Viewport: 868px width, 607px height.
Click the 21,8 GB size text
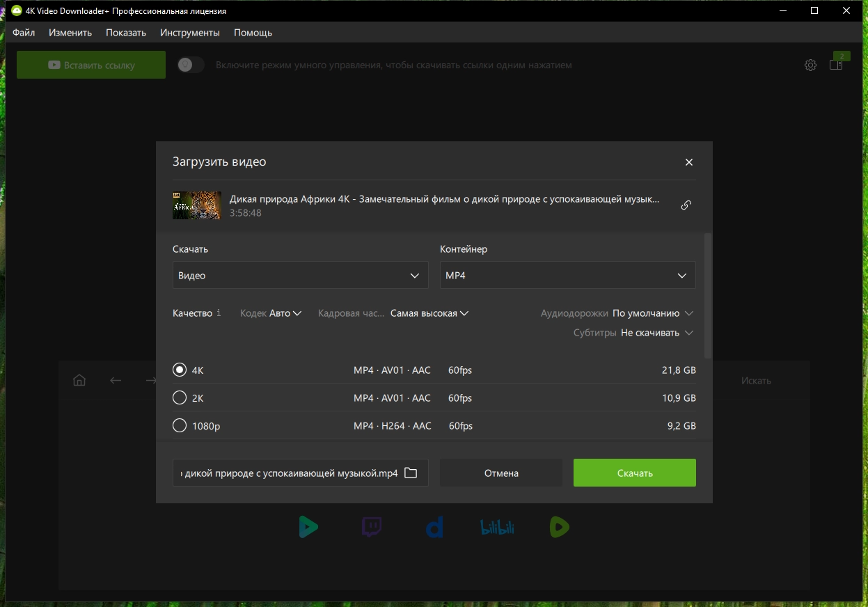click(679, 370)
